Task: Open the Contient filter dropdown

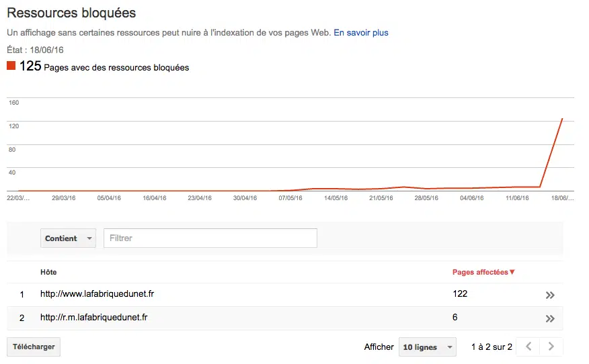Action: tap(69, 238)
